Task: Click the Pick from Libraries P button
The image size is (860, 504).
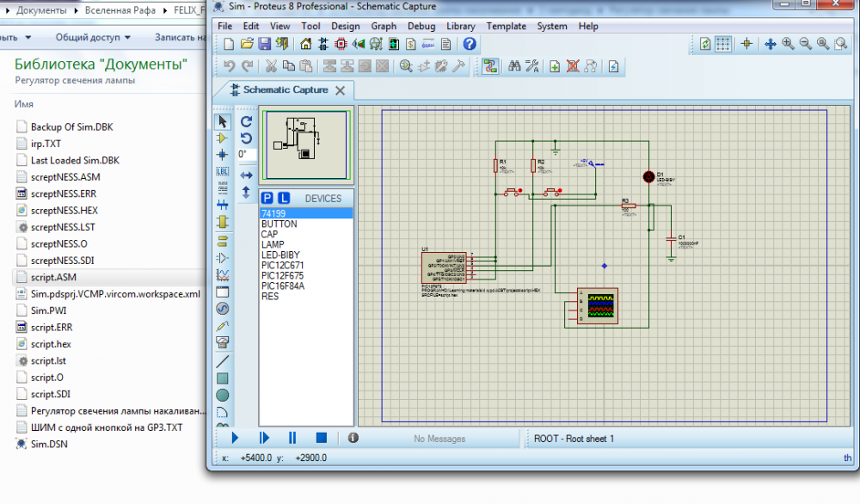Action: pos(267,198)
